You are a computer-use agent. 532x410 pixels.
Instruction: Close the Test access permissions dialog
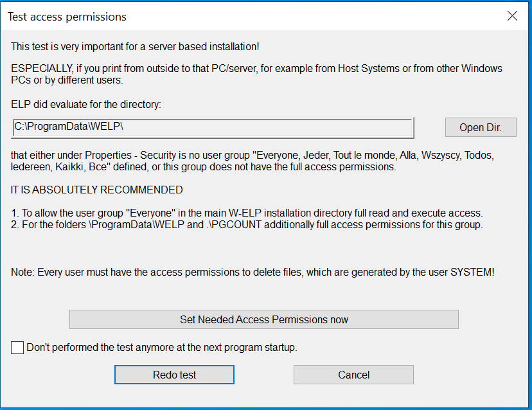click(x=512, y=17)
